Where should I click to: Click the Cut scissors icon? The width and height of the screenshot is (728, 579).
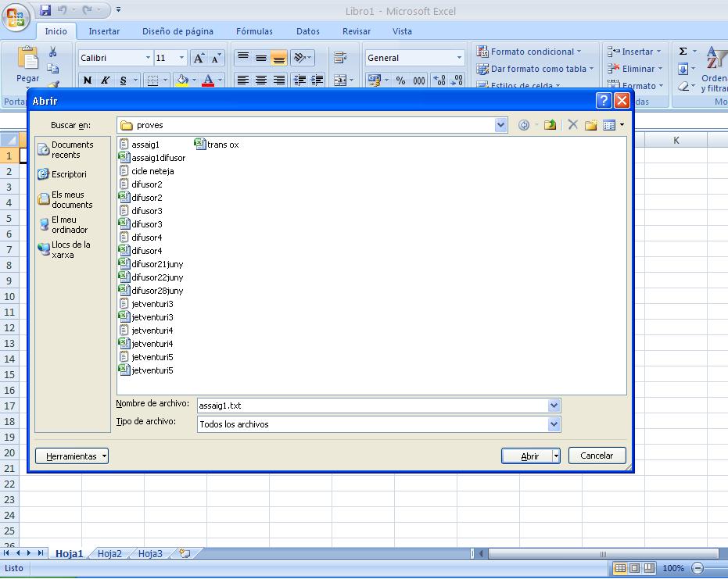pyautogui.click(x=53, y=52)
